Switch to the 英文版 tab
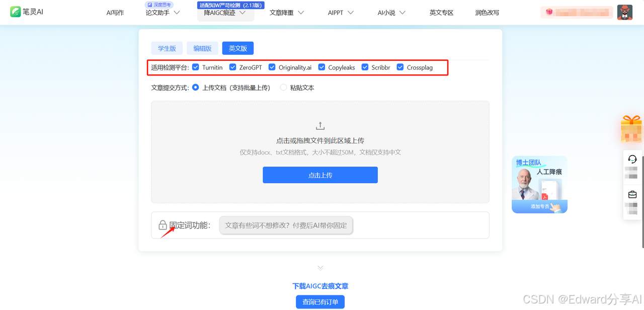The width and height of the screenshot is (644, 310). pos(238,48)
